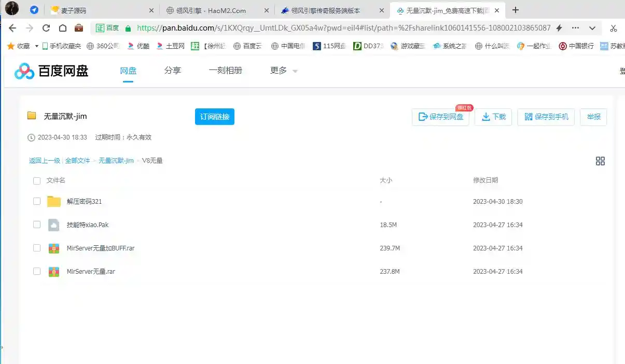Click the 订阅链接 button

click(x=215, y=117)
